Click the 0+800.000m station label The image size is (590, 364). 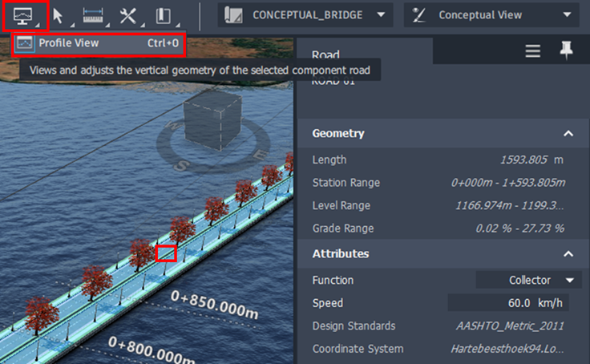click(152, 350)
